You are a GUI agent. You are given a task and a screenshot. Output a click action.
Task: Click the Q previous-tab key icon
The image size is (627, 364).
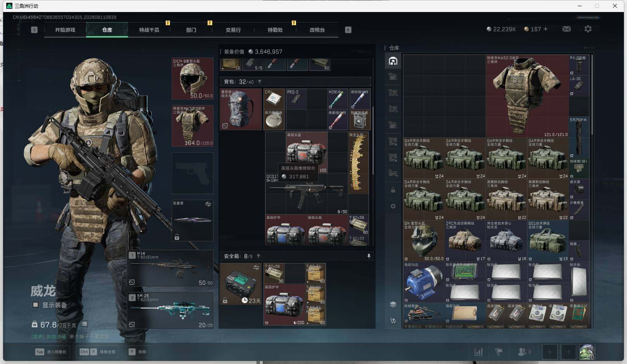34,30
